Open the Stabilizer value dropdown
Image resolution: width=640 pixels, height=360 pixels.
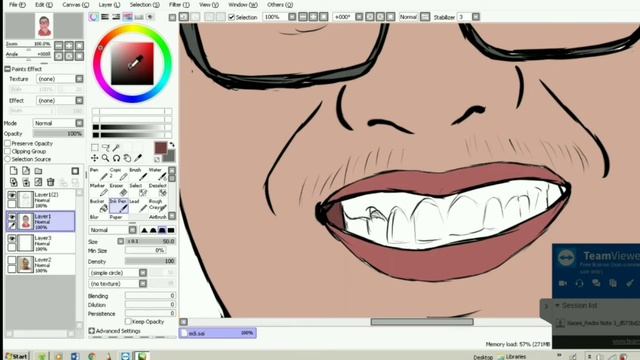coord(476,17)
